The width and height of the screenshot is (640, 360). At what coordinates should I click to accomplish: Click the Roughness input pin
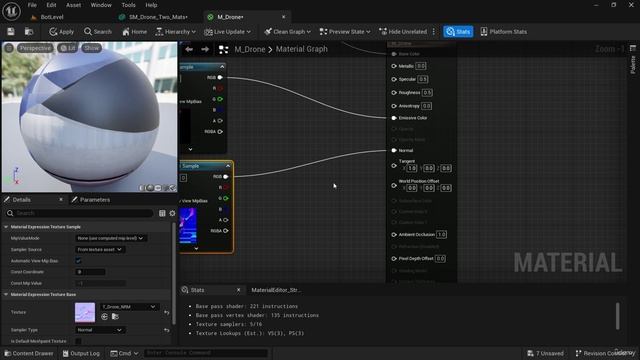tap(394, 93)
